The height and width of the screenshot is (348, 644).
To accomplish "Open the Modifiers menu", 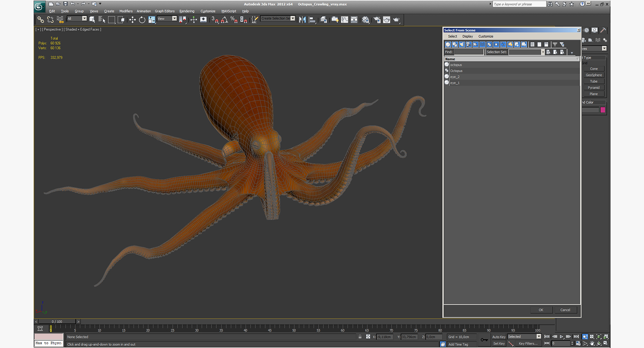I will pos(126,11).
